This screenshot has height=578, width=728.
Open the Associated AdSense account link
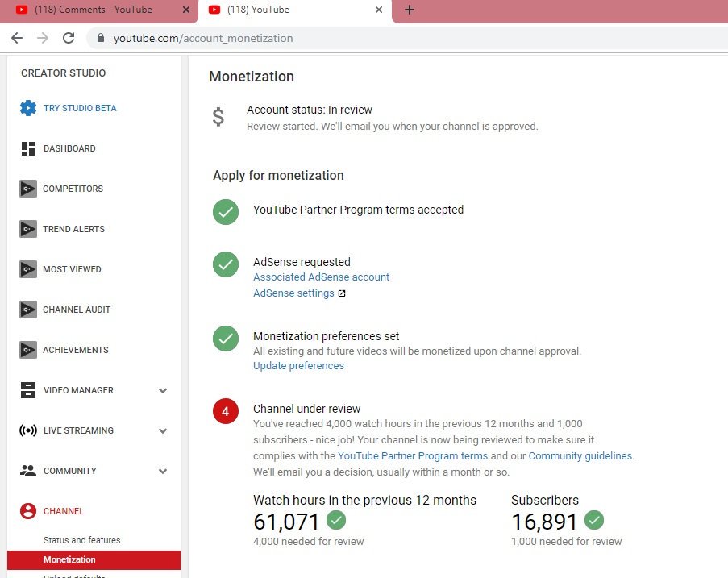322,277
